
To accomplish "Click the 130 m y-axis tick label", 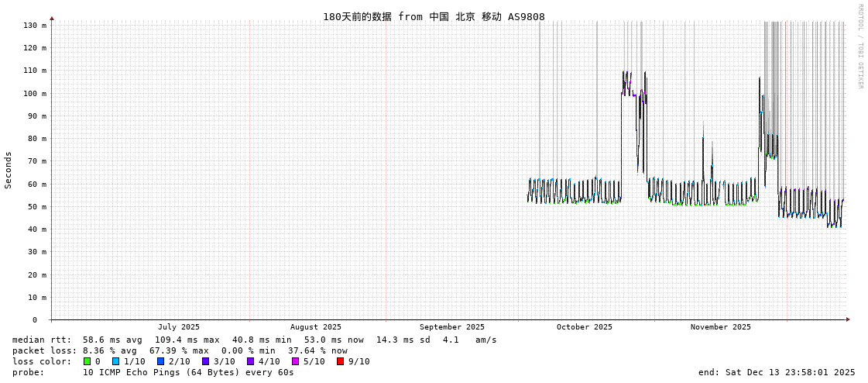I will [35, 26].
